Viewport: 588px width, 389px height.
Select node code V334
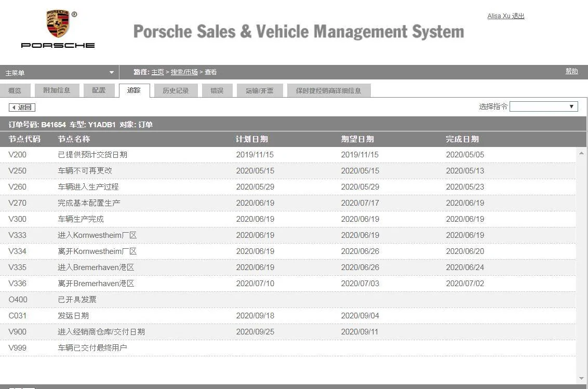coord(17,251)
